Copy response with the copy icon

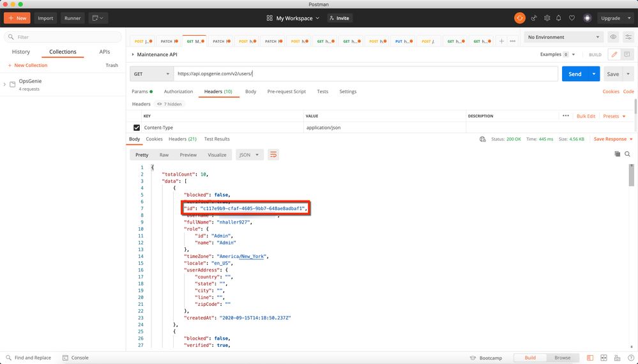click(x=618, y=154)
